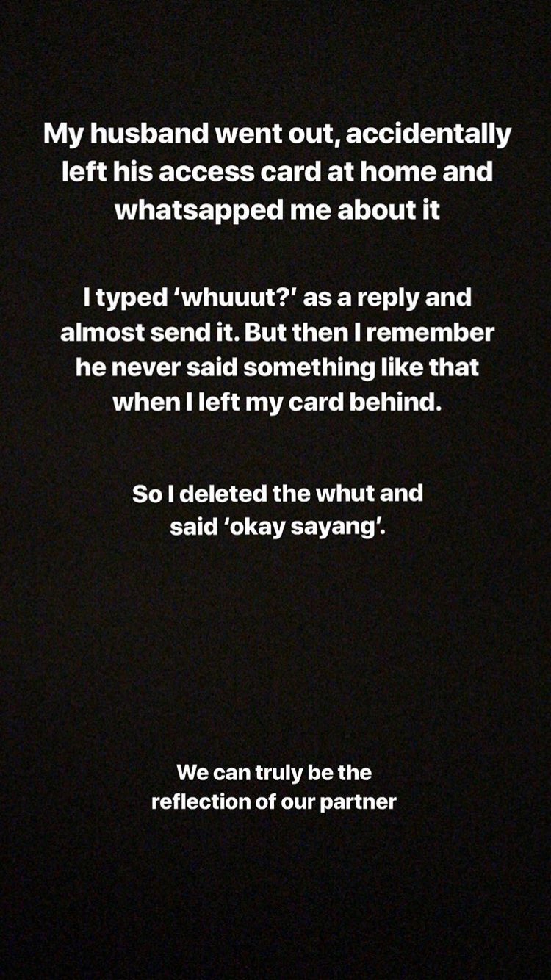Tap the line starting 'almost send it. But then'
Screen dimensions: 551x980
pos(277,334)
